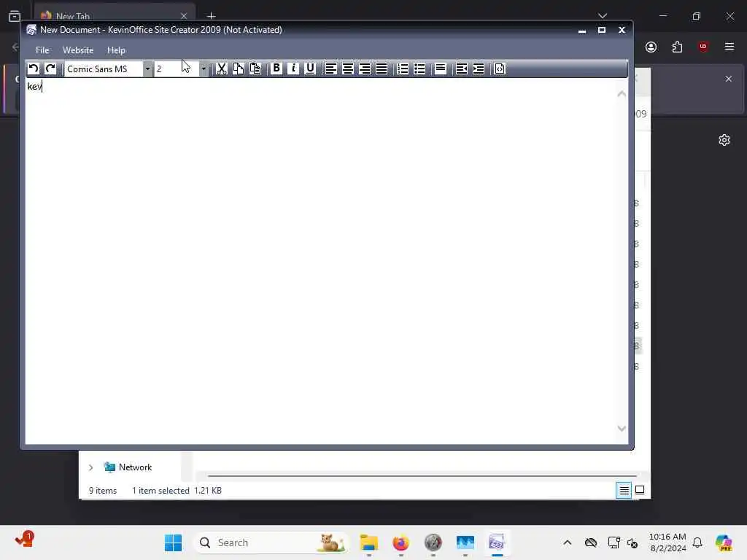
Task: Insert a horizontal line
Action: [x=441, y=69]
